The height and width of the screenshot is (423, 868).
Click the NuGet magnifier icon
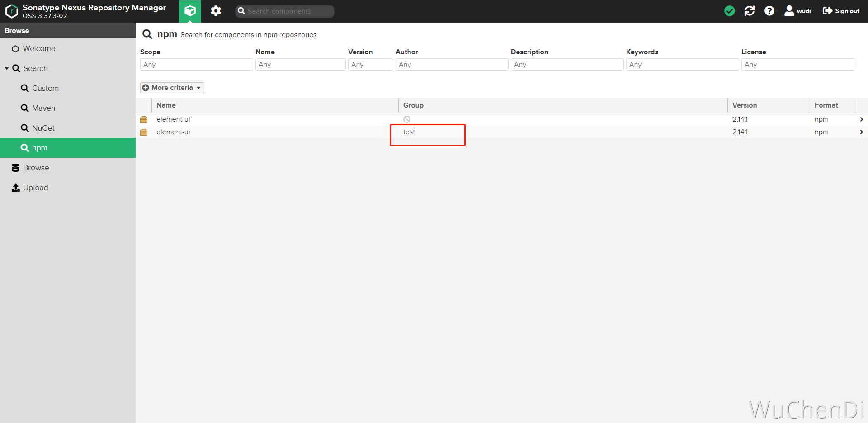[x=25, y=128]
